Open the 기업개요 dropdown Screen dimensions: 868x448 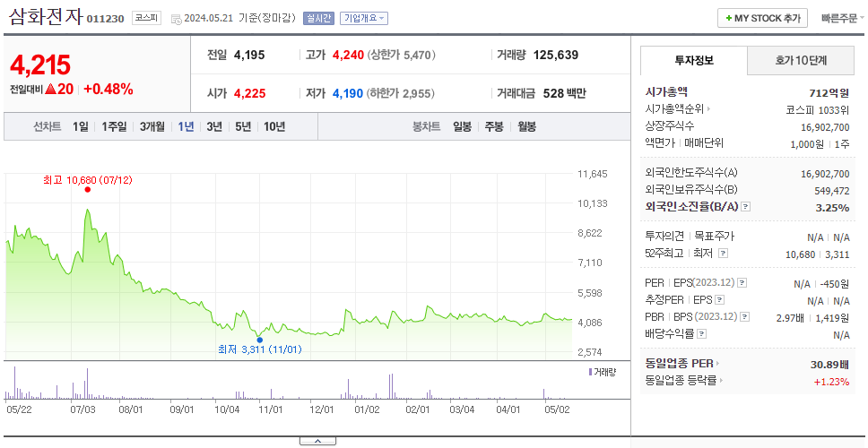(x=364, y=18)
